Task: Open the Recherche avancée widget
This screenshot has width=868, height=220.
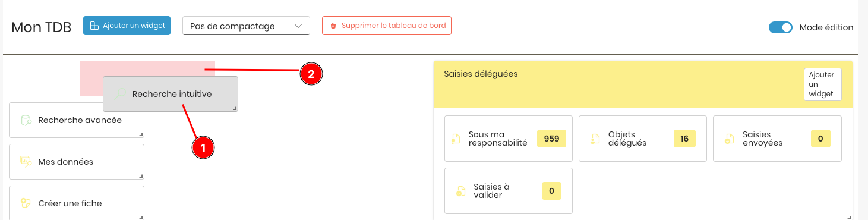Action: 77,120
